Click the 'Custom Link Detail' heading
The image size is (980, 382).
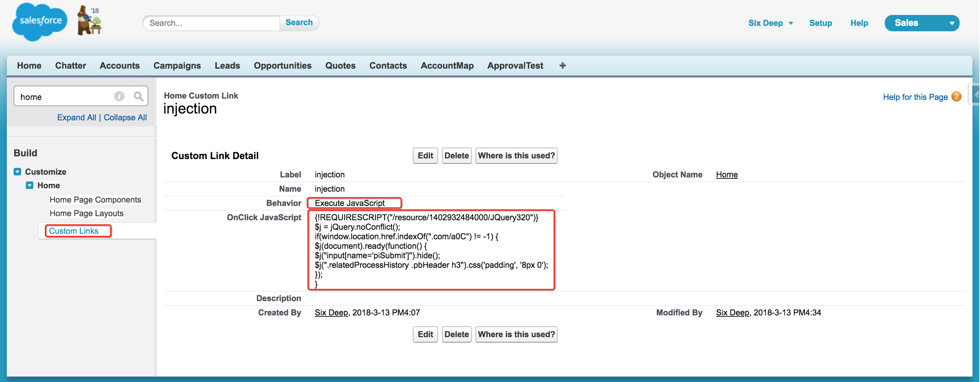pyautogui.click(x=215, y=155)
